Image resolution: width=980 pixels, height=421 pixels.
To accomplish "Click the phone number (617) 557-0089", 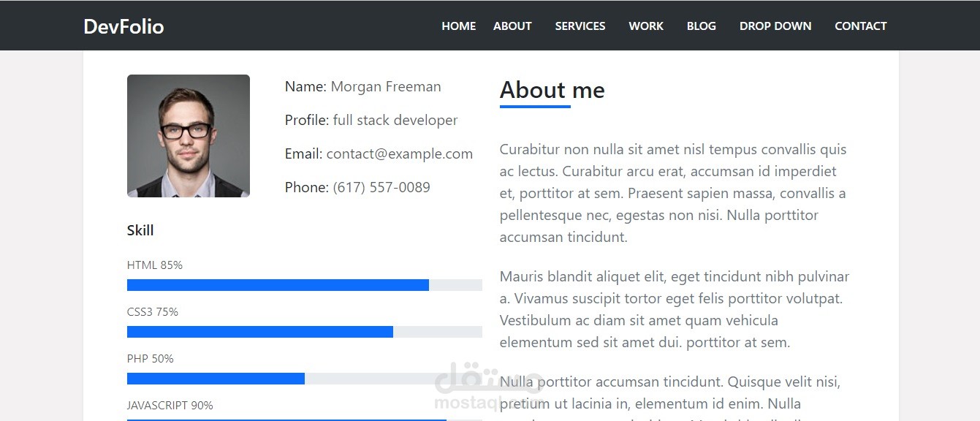I will (x=381, y=187).
